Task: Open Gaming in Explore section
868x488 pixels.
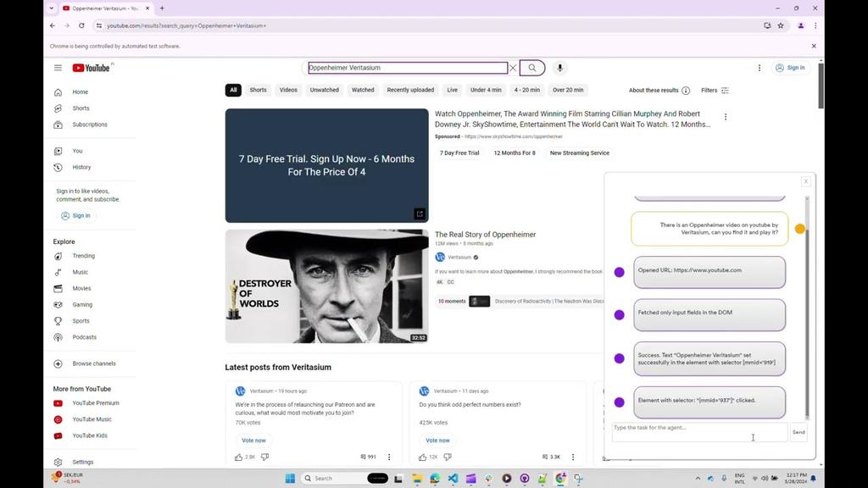Action: point(81,304)
